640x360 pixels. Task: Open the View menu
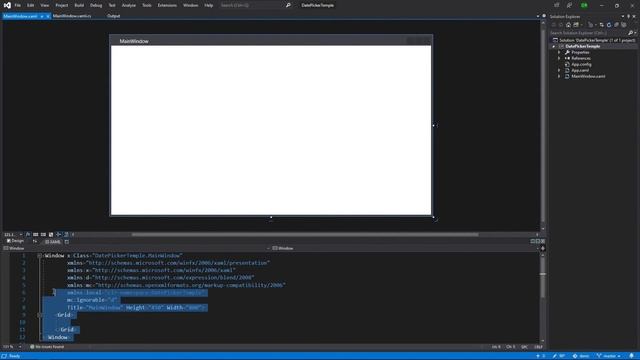coord(44,5)
